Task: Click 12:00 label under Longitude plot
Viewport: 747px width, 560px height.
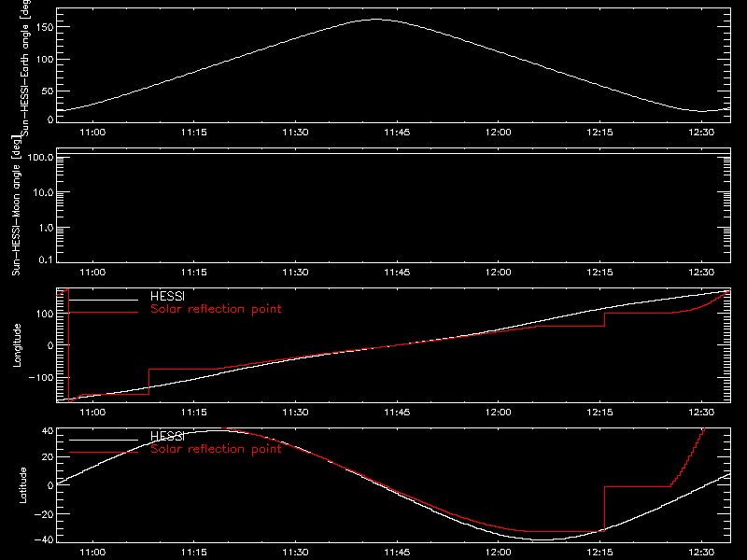Action: coord(499,413)
